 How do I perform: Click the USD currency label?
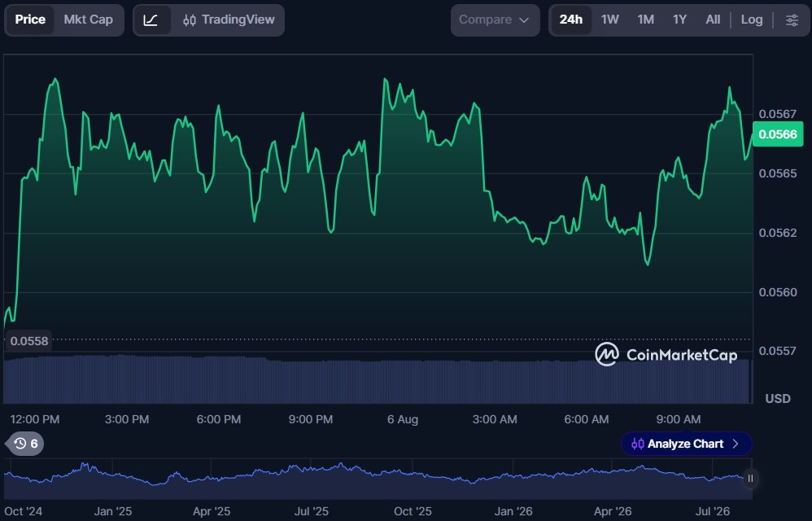coord(778,399)
